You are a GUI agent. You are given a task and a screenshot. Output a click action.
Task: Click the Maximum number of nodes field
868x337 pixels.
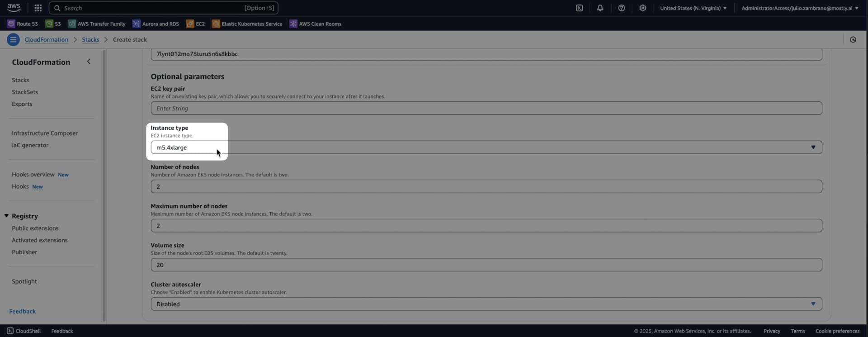pyautogui.click(x=486, y=226)
